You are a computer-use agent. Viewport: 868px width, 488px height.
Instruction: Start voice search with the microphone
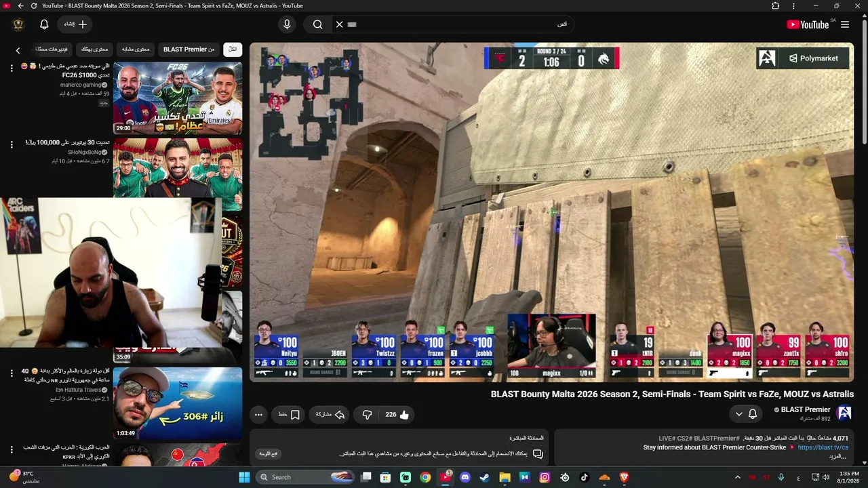point(287,24)
